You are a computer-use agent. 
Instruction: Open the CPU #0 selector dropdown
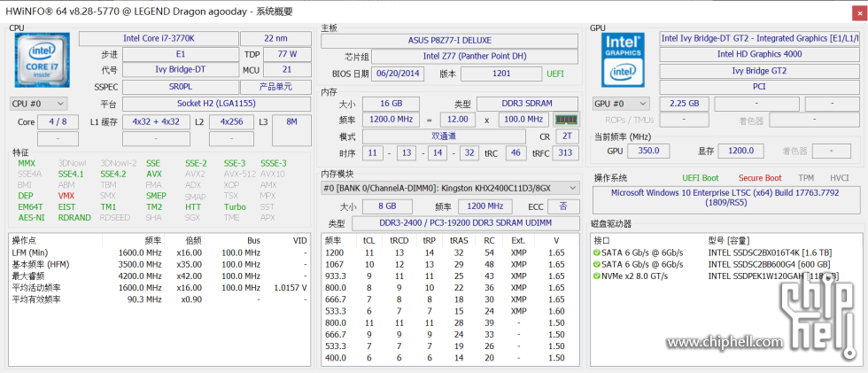(38, 104)
